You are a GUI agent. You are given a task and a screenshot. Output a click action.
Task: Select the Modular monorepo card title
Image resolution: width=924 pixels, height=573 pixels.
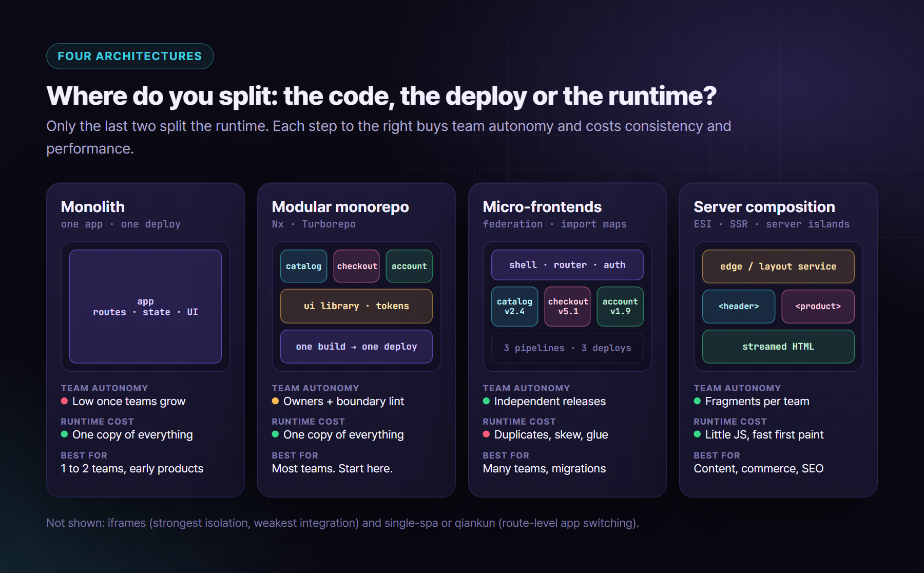pyautogui.click(x=340, y=207)
